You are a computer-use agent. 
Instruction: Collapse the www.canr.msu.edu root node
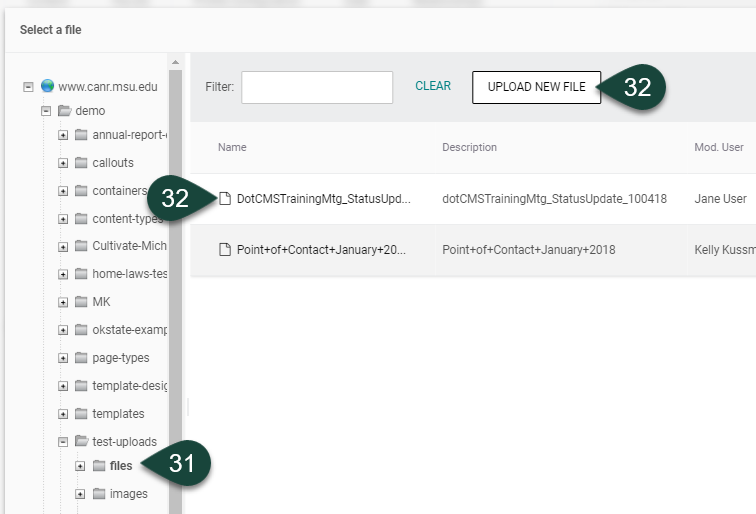pyautogui.click(x=28, y=87)
